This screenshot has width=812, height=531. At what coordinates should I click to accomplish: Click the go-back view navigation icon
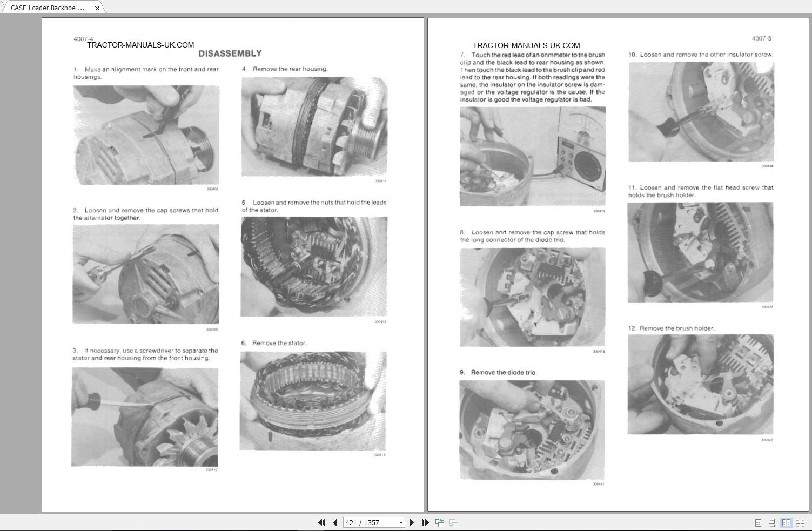click(440, 522)
